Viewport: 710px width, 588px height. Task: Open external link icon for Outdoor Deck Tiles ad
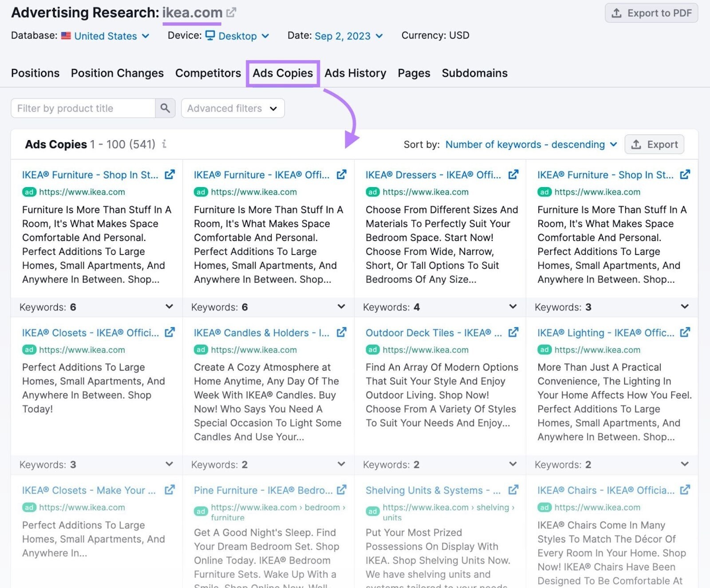point(513,332)
